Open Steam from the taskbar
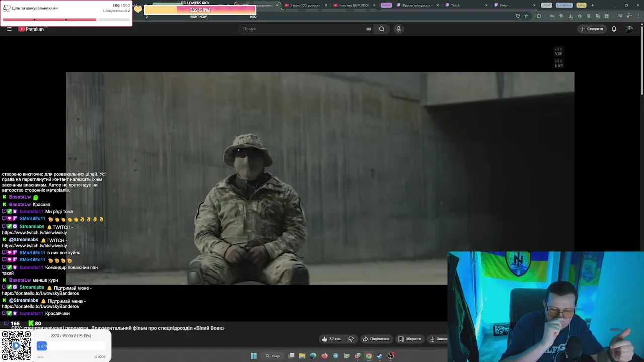Image resolution: width=644 pixels, height=362 pixels. click(380, 356)
